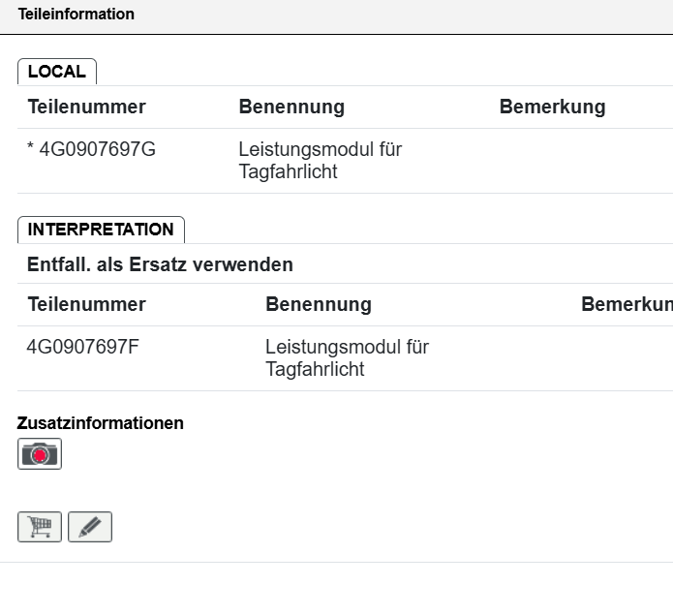This screenshot has height=616, width=673.
Task: Click Bemerkung header in LOCAL table
Action: [x=552, y=108]
